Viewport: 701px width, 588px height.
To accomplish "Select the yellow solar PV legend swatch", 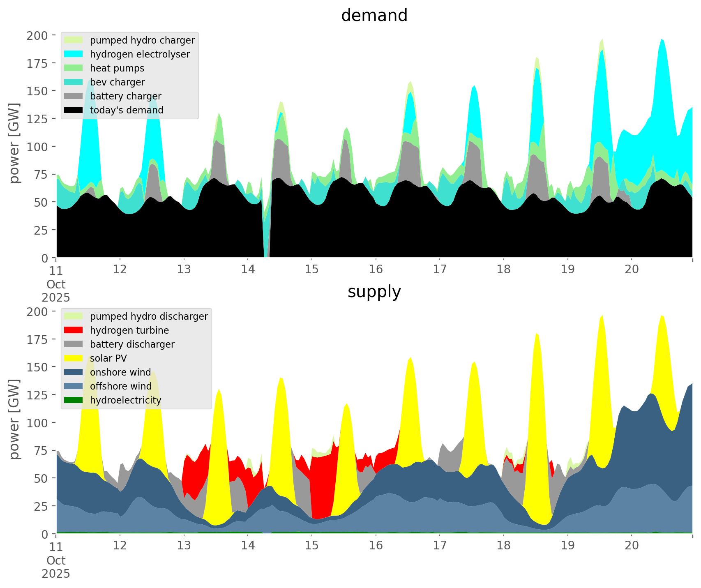I will coord(74,358).
